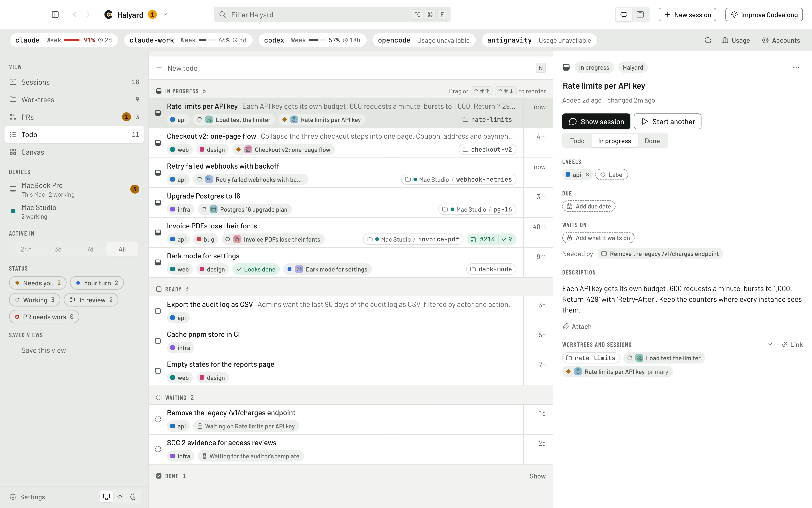The image size is (812, 508).
Task: Focus the Filter Halyard search field
Action: coord(332,14)
